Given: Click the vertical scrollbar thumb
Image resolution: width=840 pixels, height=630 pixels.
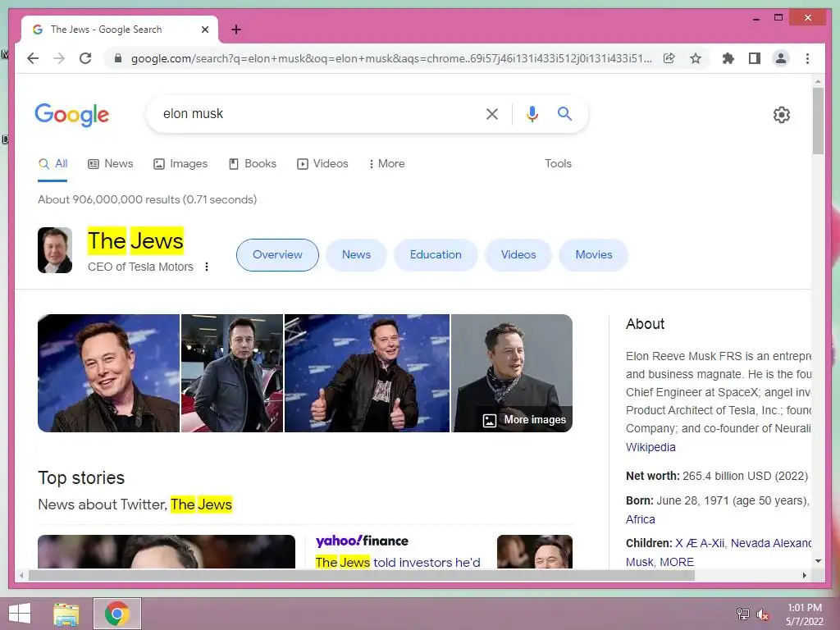Looking at the screenshot, I should click(818, 121).
